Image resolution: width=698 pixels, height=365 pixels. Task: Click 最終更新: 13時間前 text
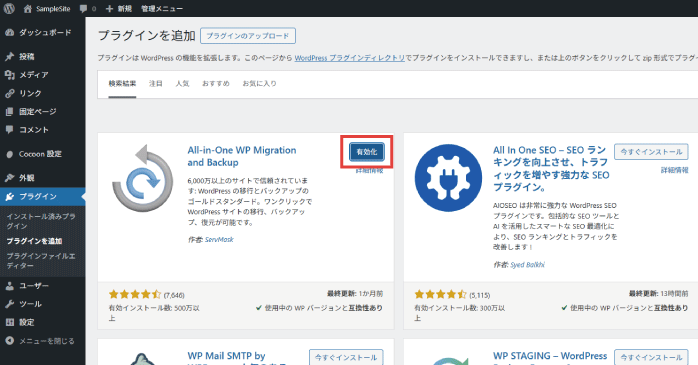coord(658,294)
